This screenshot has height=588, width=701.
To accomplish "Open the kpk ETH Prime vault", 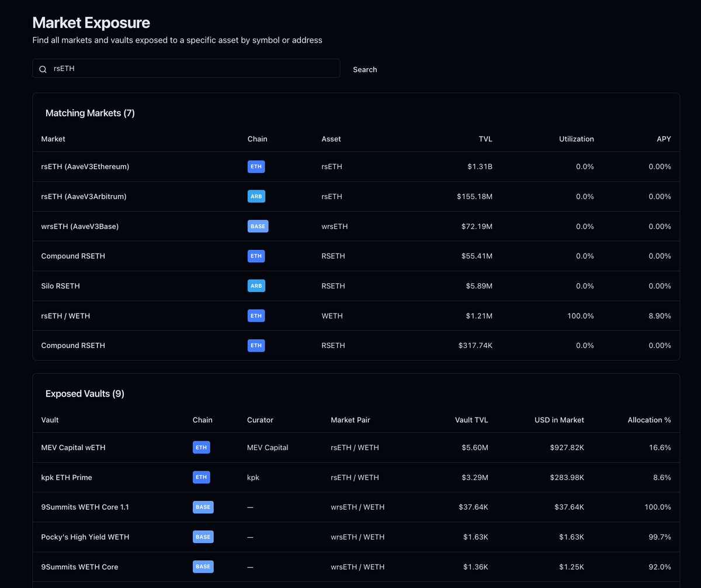I will [67, 477].
